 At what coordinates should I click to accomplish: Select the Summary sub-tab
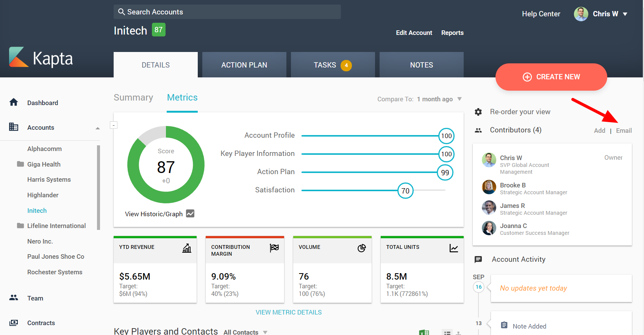pyautogui.click(x=133, y=98)
